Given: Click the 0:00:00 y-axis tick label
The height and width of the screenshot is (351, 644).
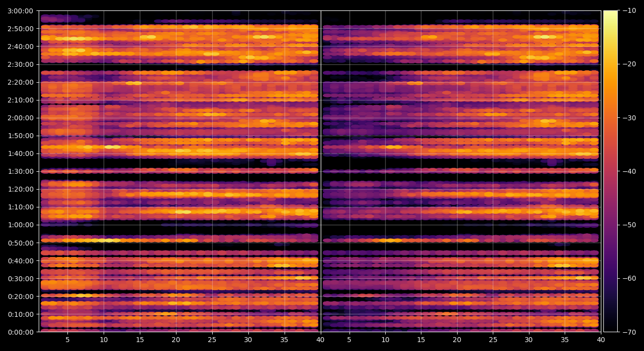Looking at the screenshot, I should 20,332.
